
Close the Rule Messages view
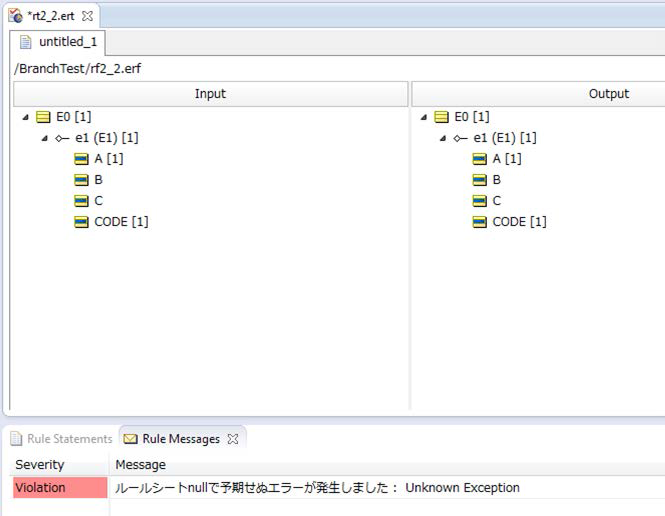[233, 439]
